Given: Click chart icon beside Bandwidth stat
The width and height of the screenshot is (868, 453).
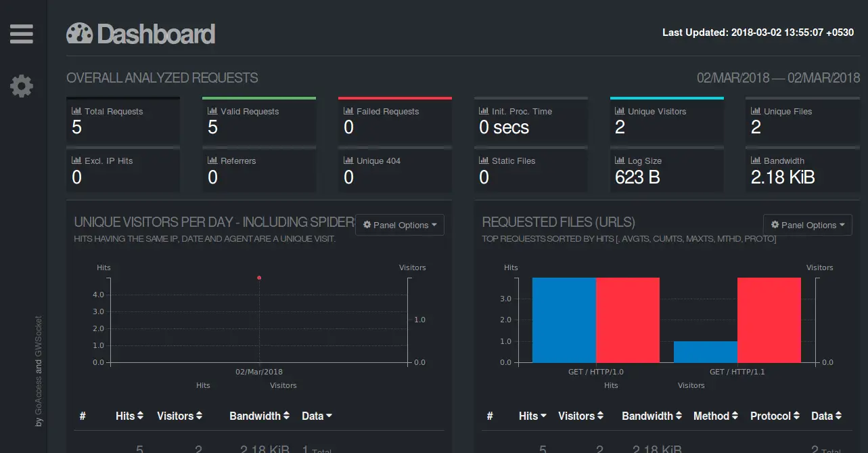Looking at the screenshot, I should 756,160.
